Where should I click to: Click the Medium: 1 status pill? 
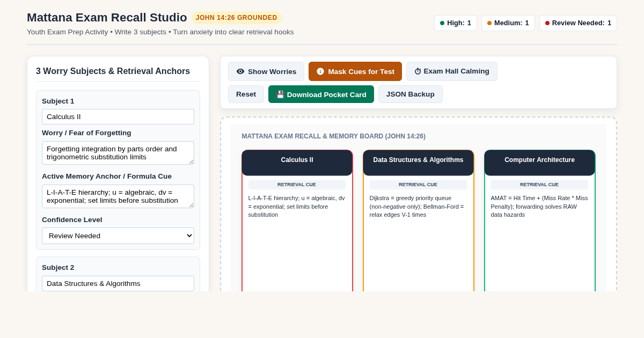(508, 23)
